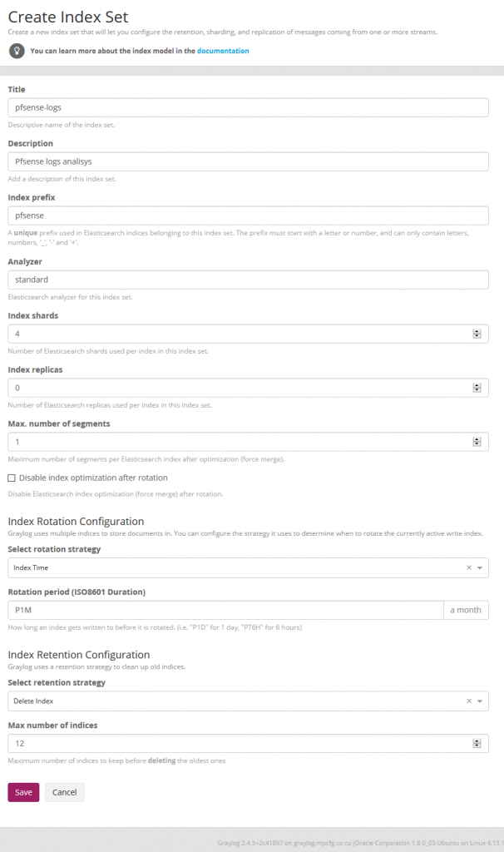Clear the Delete Index retention strategy selection
The width and height of the screenshot is (504, 852).
(x=469, y=701)
